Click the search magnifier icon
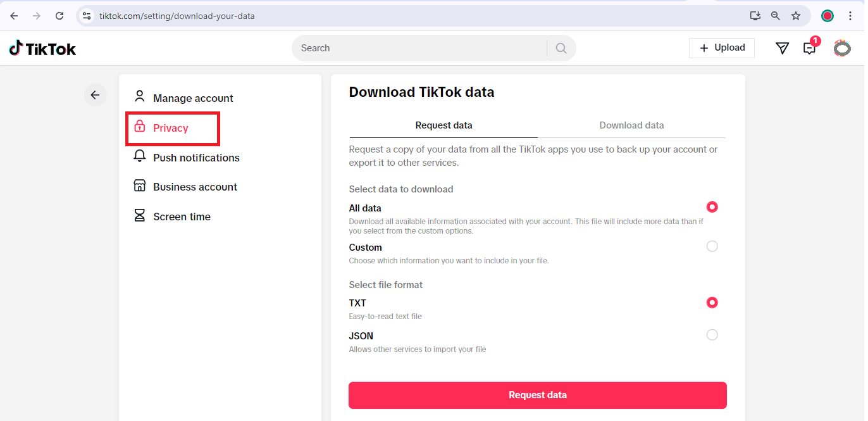 [561, 48]
